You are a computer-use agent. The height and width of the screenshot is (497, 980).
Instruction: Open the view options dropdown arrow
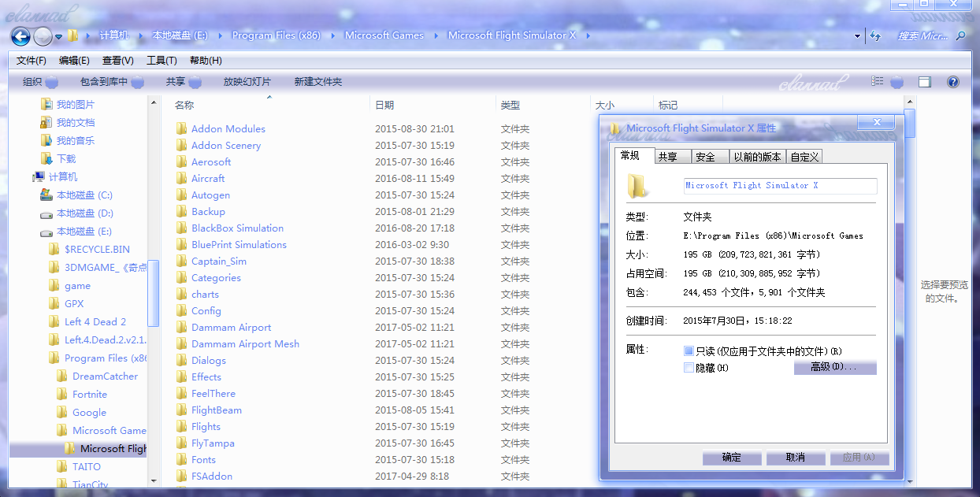896,82
